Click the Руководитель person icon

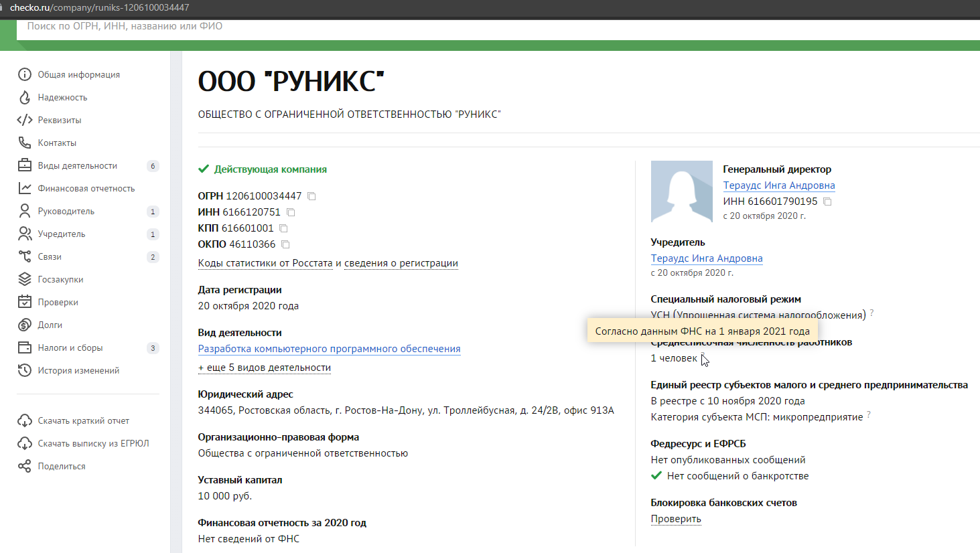pyautogui.click(x=25, y=211)
